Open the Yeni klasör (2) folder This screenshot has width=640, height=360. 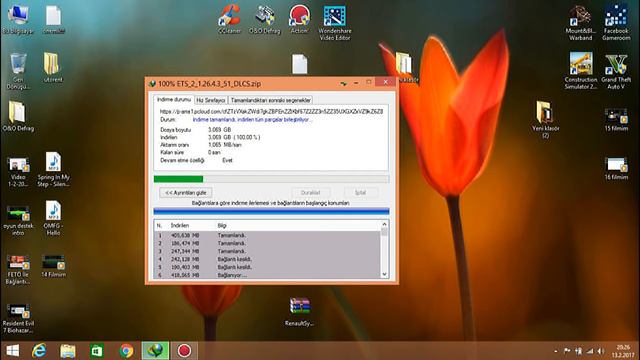click(545, 119)
